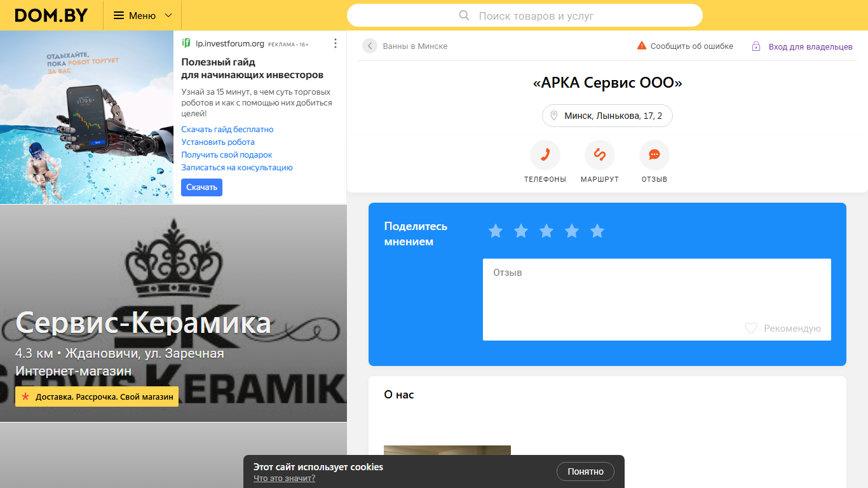This screenshot has height=488, width=868.
Task: Click the Маршрут route icon
Action: pos(600,155)
